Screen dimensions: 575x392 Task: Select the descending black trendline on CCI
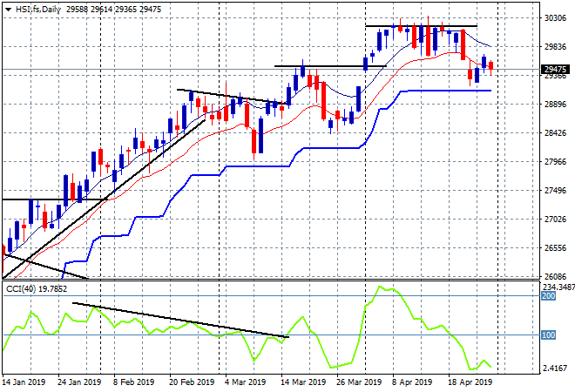pos(181,320)
